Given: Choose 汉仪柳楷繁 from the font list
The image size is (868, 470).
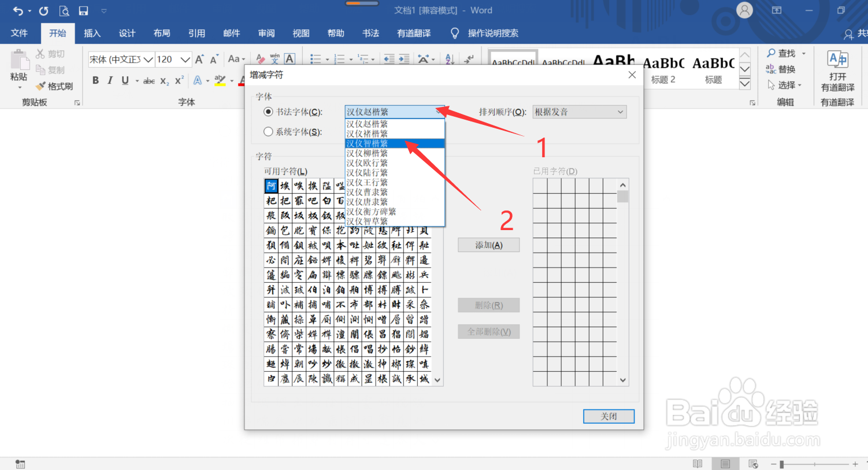Looking at the screenshot, I should coord(395,153).
